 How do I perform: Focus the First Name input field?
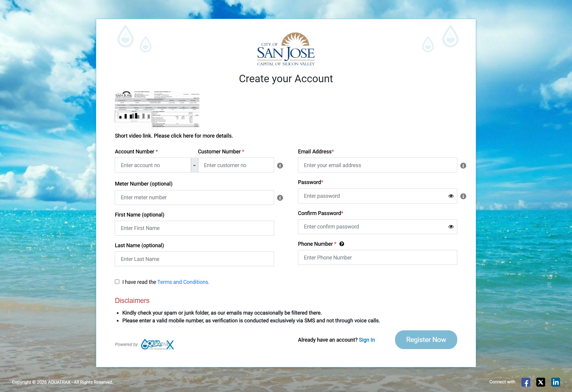pyautogui.click(x=194, y=228)
